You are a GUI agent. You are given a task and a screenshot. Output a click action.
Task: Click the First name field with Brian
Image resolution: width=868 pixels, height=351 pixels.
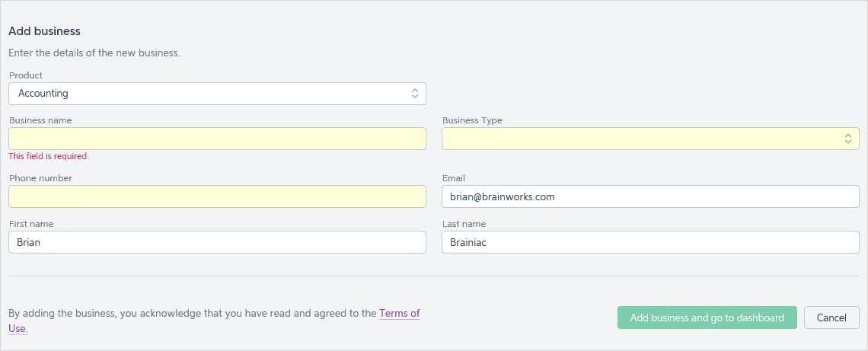point(217,242)
